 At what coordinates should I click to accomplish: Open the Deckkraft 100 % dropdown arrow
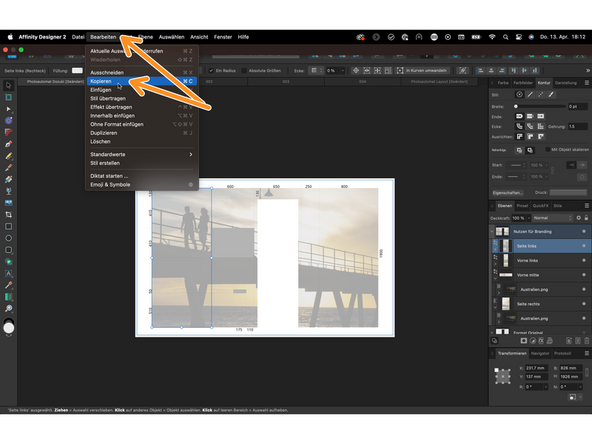coord(529,218)
